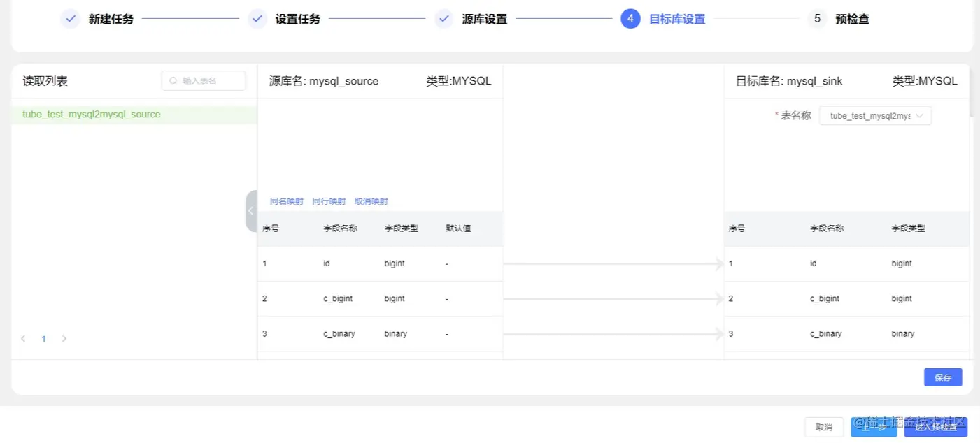
Task: Click 同名映射 link
Action: 287,201
